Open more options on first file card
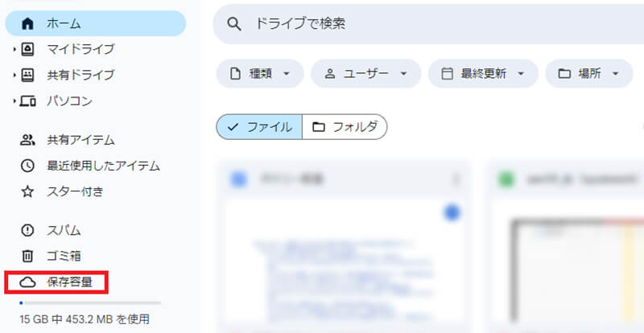This screenshot has height=333, width=644. (x=455, y=179)
